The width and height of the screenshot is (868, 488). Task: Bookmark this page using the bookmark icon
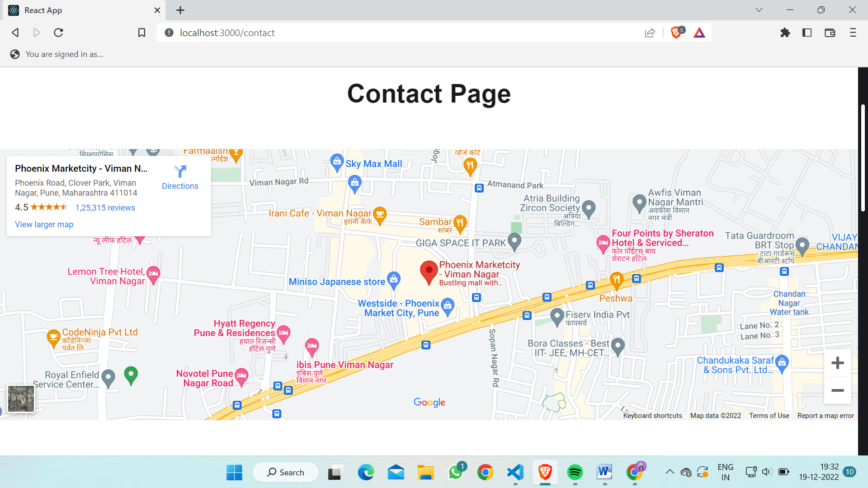coord(142,33)
